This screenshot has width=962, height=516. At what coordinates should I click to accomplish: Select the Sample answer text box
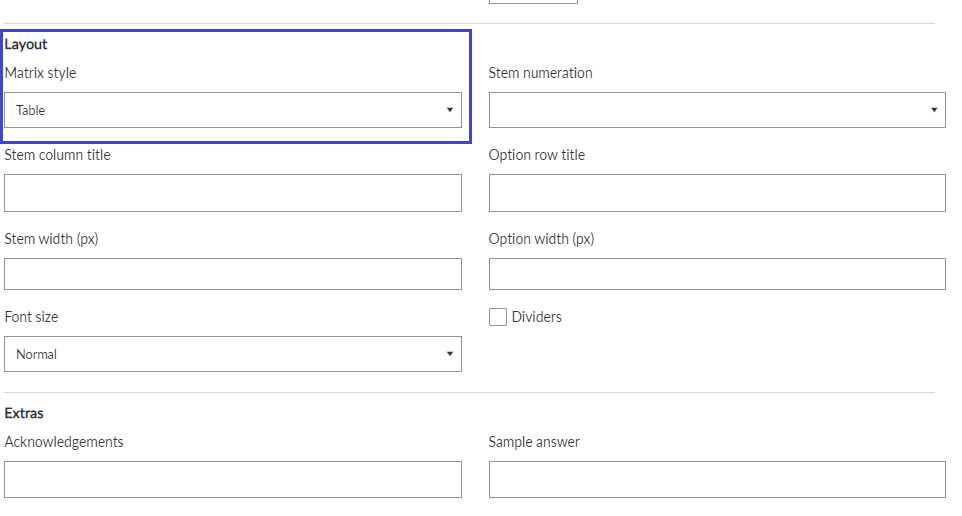[717, 480]
